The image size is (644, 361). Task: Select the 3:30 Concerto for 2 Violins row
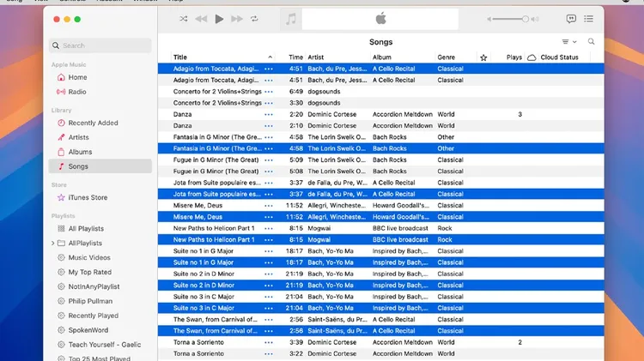pyautogui.click(x=380, y=103)
